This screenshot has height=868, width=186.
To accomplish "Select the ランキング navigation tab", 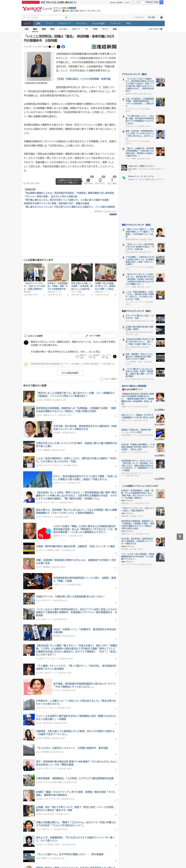I will pos(115,23).
